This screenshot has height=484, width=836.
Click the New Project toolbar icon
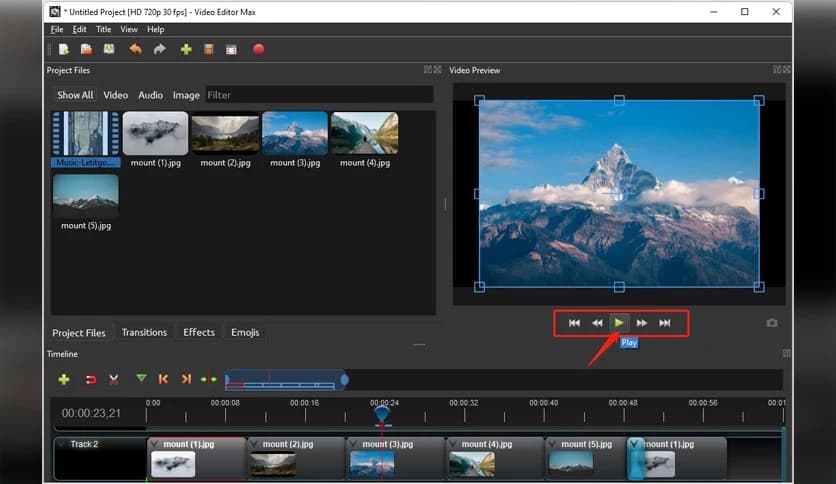point(64,50)
